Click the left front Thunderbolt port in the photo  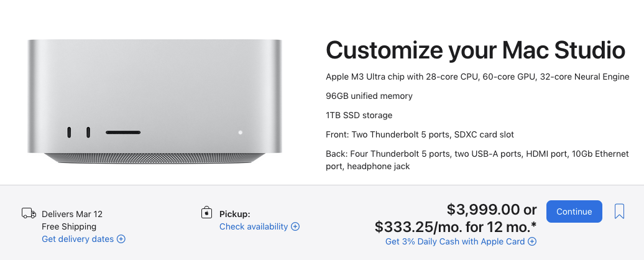pyautogui.click(x=69, y=132)
